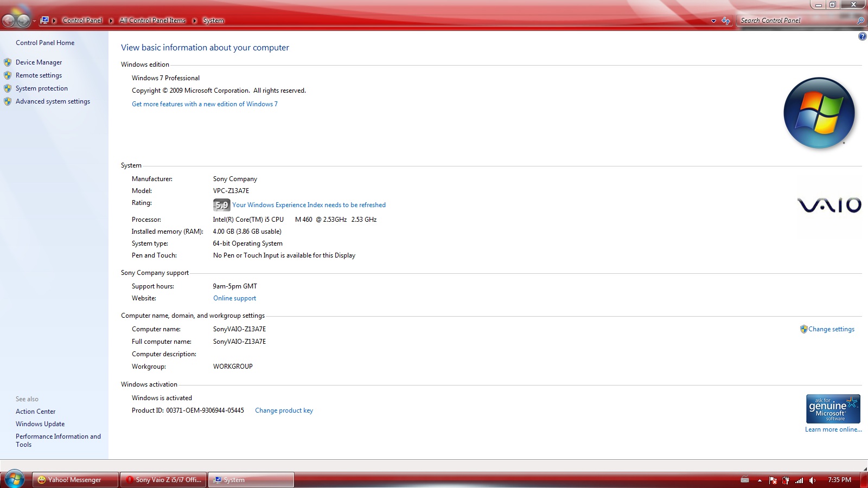Image resolution: width=868 pixels, height=488 pixels.
Task: Click Get more features with new edition link
Action: (x=205, y=104)
